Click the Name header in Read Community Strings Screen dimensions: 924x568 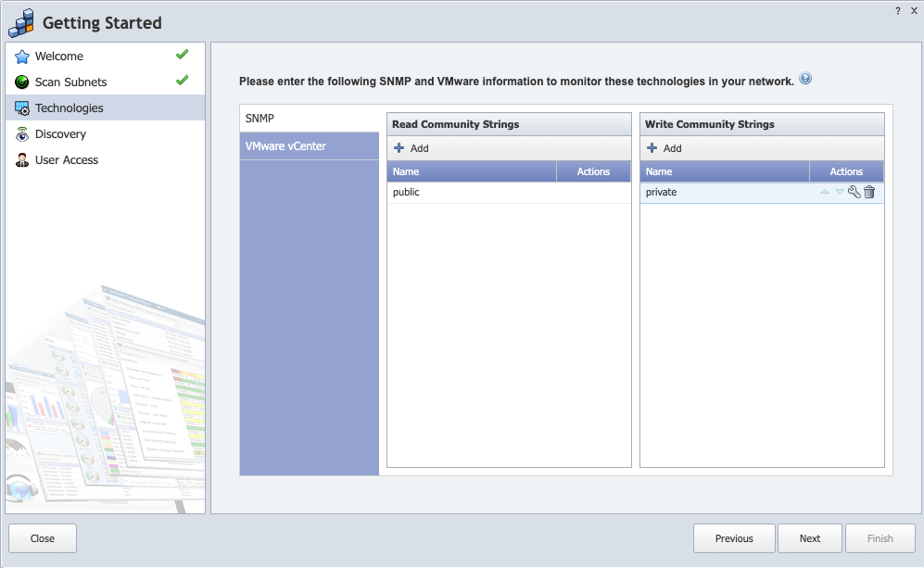click(x=472, y=171)
